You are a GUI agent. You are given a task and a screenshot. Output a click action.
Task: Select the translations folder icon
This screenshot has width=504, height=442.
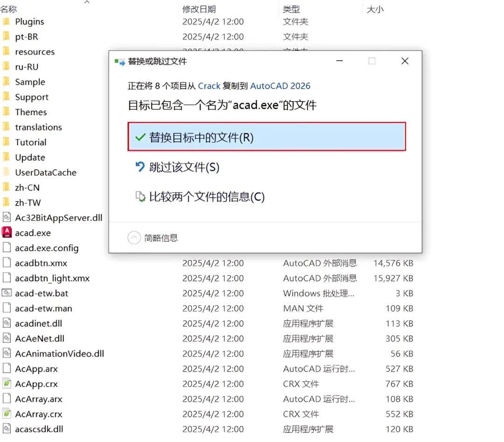7,127
